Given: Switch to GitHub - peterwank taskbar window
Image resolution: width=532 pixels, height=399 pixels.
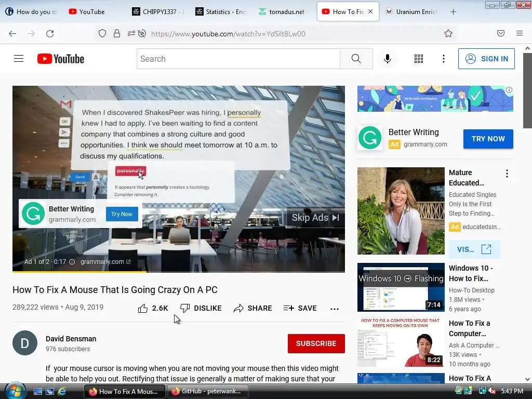Looking at the screenshot, I should click(x=207, y=391).
